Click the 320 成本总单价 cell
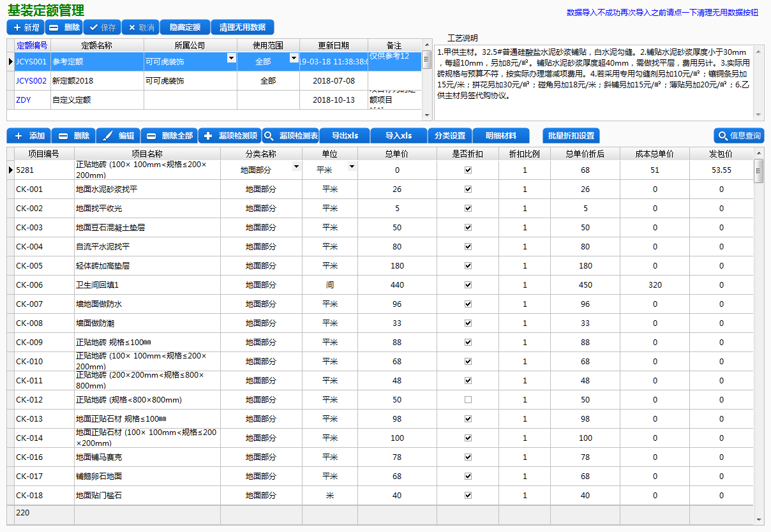 (x=655, y=285)
